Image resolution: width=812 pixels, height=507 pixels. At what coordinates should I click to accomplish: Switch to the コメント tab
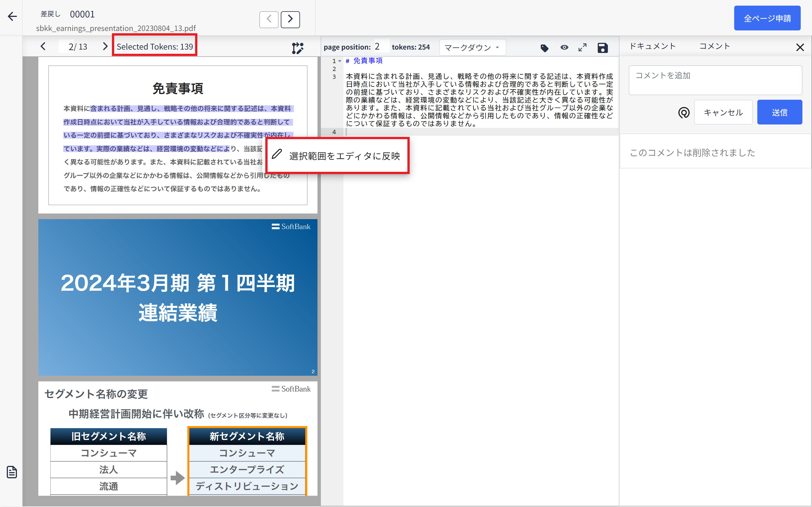tap(715, 46)
